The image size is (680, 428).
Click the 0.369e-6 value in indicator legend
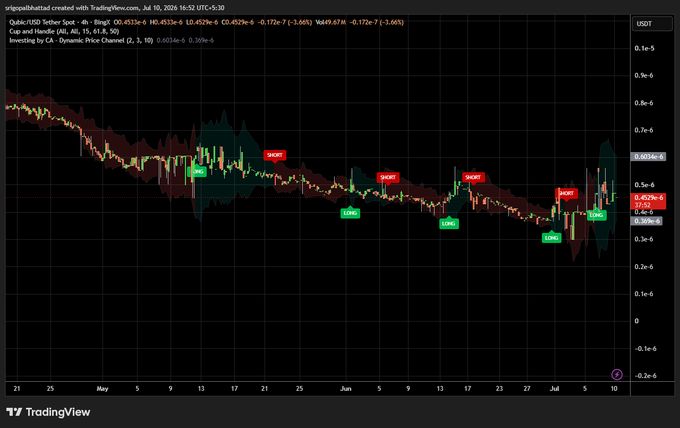(x=201, y=40)
